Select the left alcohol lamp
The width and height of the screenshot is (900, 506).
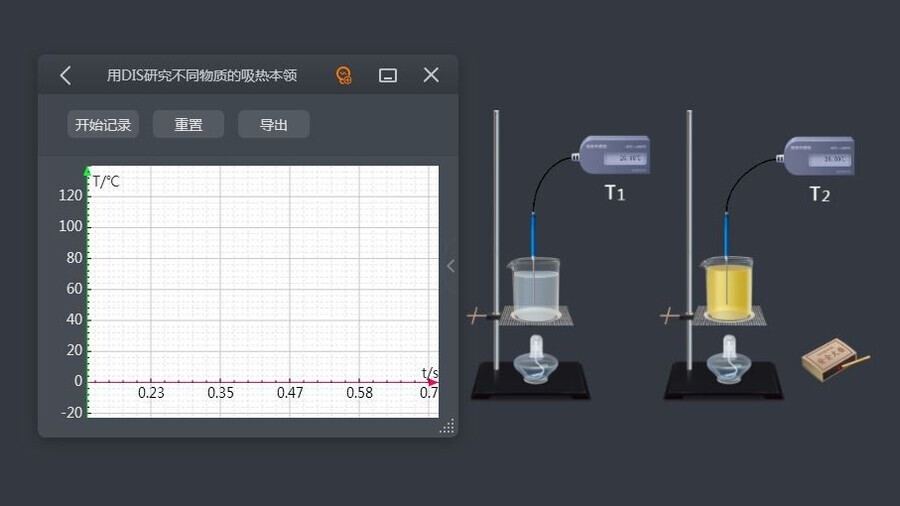536,360
